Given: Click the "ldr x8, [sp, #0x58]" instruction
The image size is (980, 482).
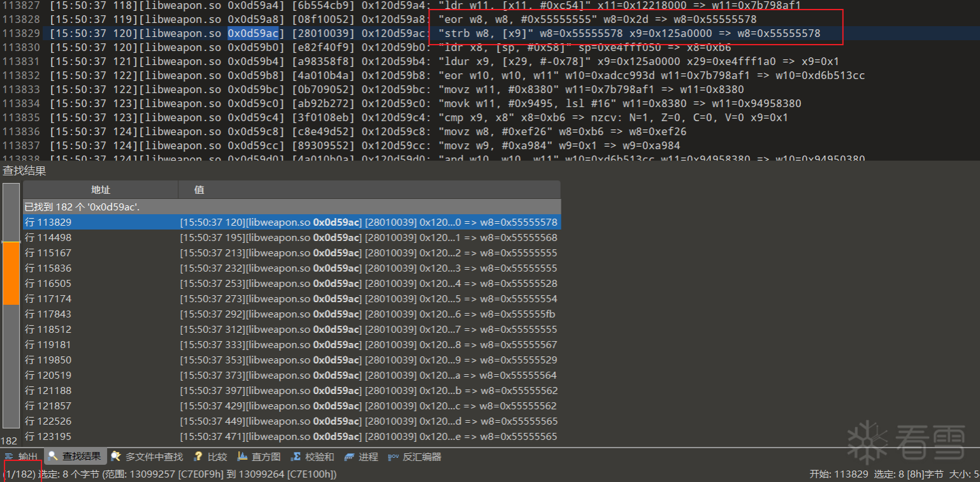Looking at the screenshot, I should pos(505,47).
